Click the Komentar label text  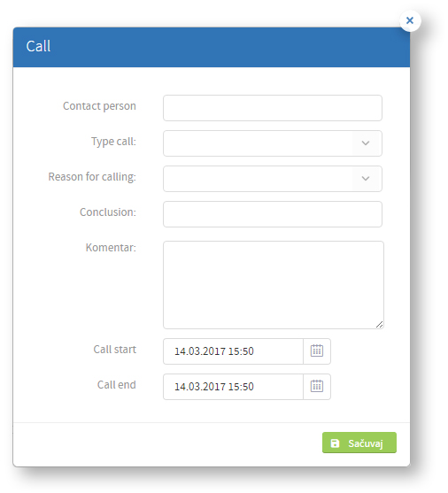(111, 248)
